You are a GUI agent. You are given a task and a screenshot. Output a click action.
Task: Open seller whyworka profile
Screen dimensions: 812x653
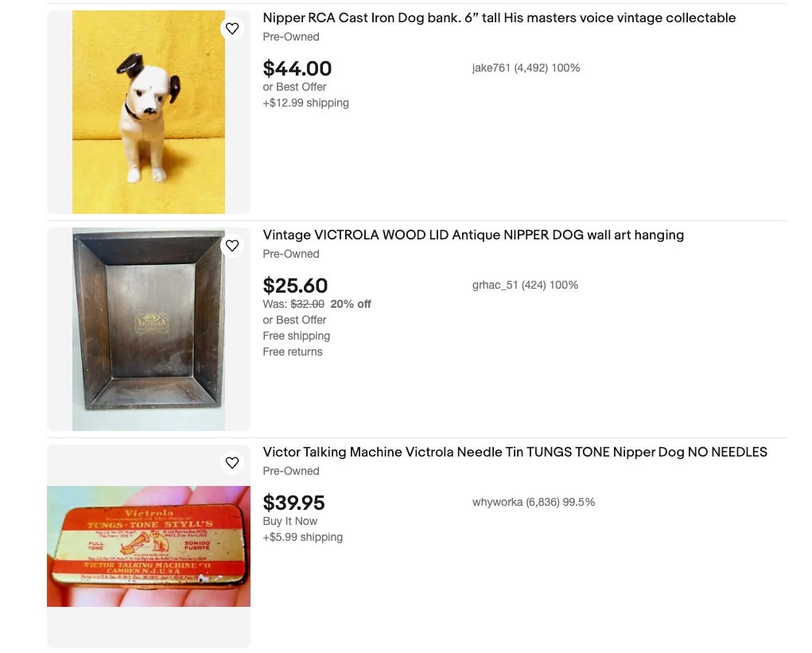tap(533, 502)
